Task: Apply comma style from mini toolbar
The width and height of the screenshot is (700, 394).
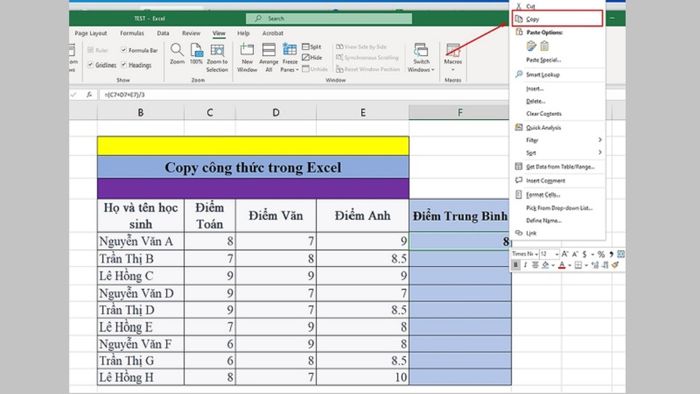Action: 611,254
